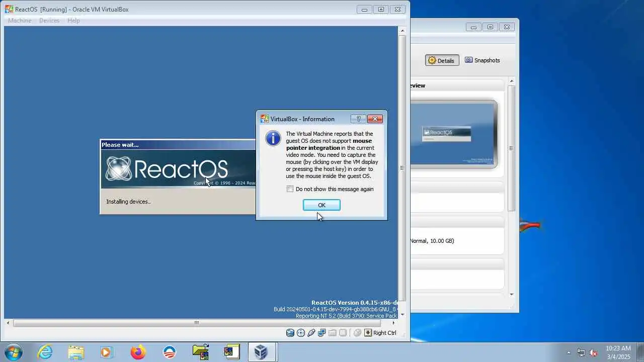The width and height of the screenshot is (644, 362).
Task: Show hidden tray icons arrow
Action: click(x=569, y=352)
